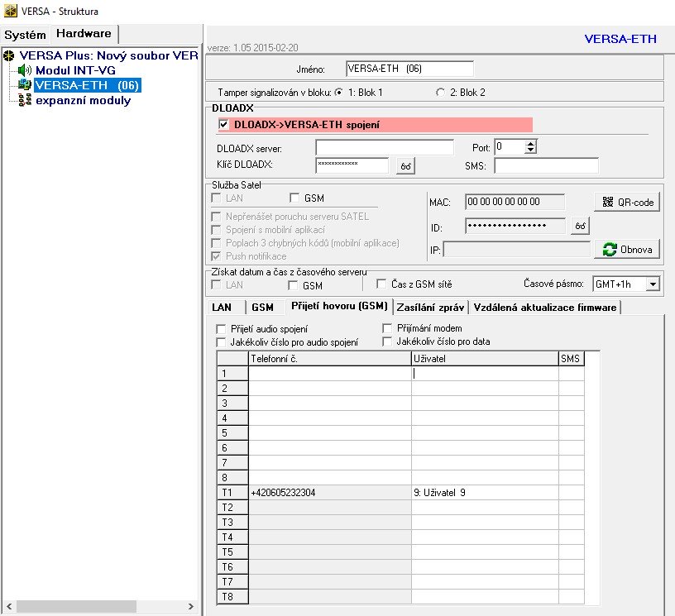Select radio button 2: Blok 2
Screen dimensions: 675x616
[x=439, y=92]
